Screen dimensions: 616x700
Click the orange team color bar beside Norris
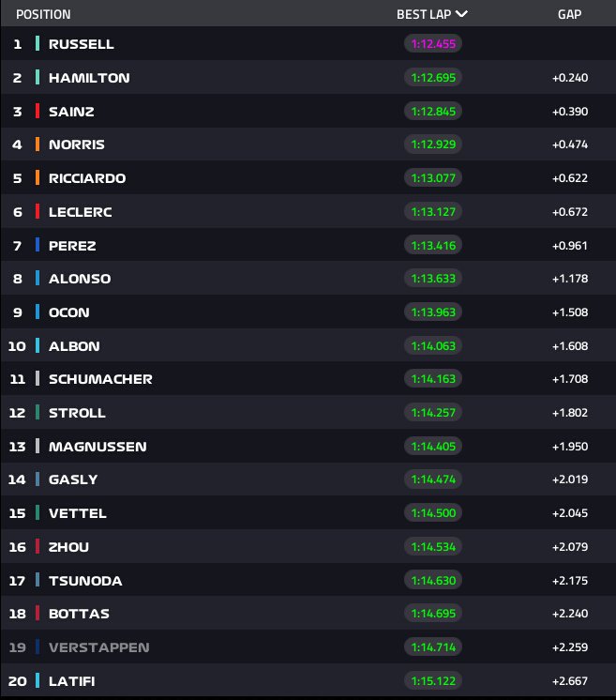click(x=38, y=145)
